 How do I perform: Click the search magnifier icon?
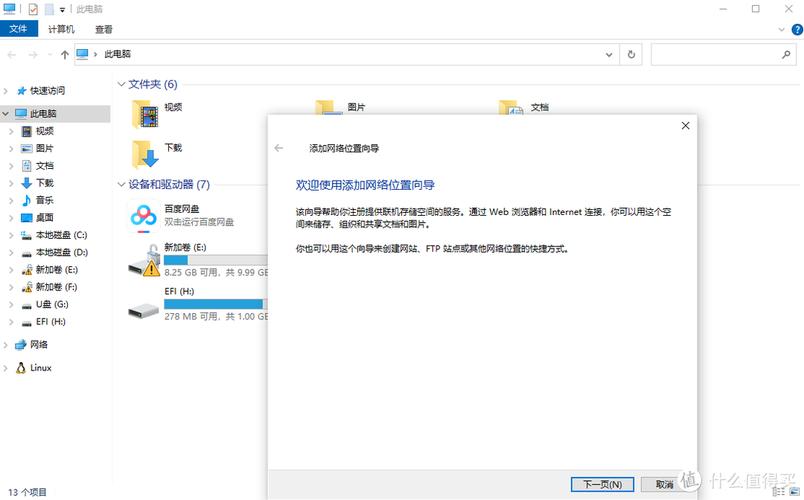point(786,54)
